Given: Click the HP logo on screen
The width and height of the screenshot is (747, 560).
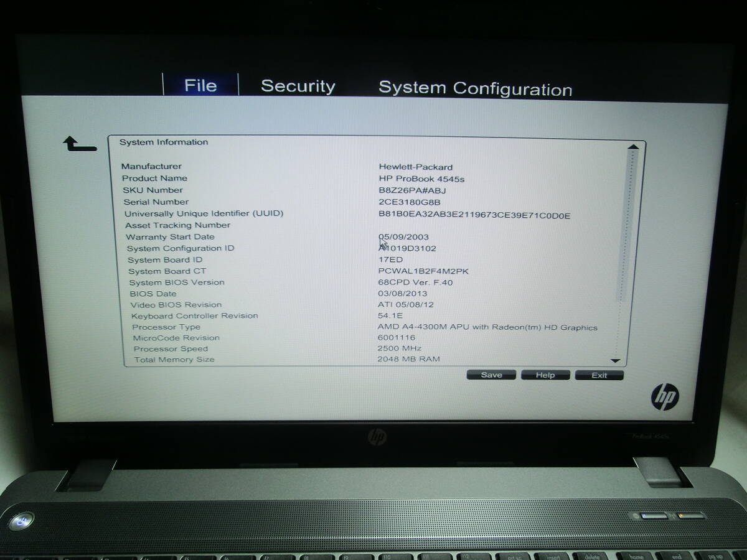Looking at the screenshot, I should tap(665, 397).
